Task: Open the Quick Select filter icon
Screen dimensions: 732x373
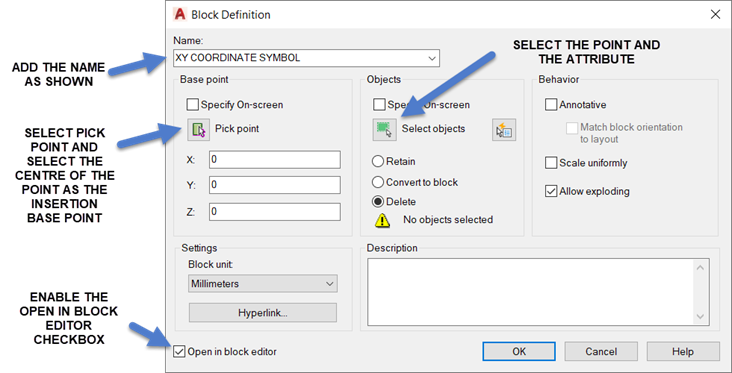Action: pos(504,130)
